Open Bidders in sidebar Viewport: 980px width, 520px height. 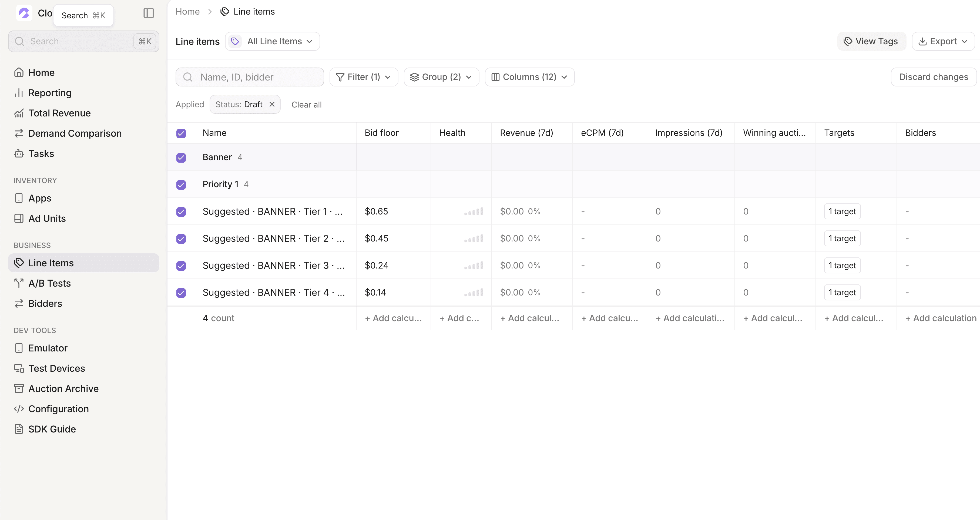click(x=83, y=303)
